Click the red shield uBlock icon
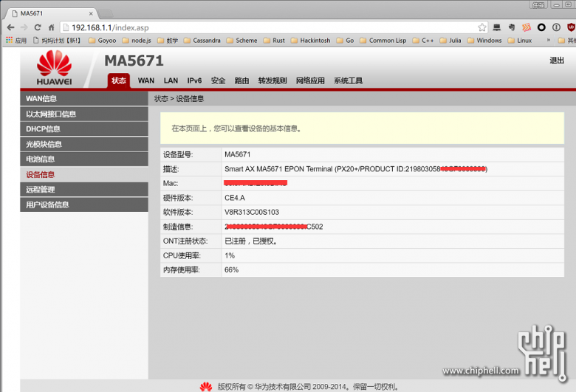The image size is (576, 392). point(571,27)
